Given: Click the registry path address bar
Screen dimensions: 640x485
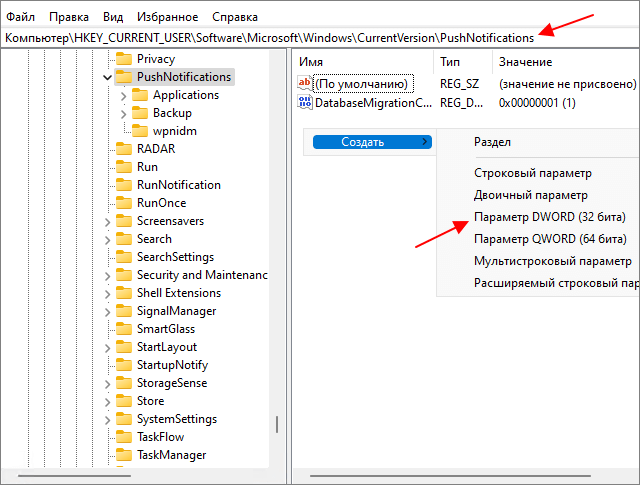Looking at the screenshot, I should click(x=320, y=38).
